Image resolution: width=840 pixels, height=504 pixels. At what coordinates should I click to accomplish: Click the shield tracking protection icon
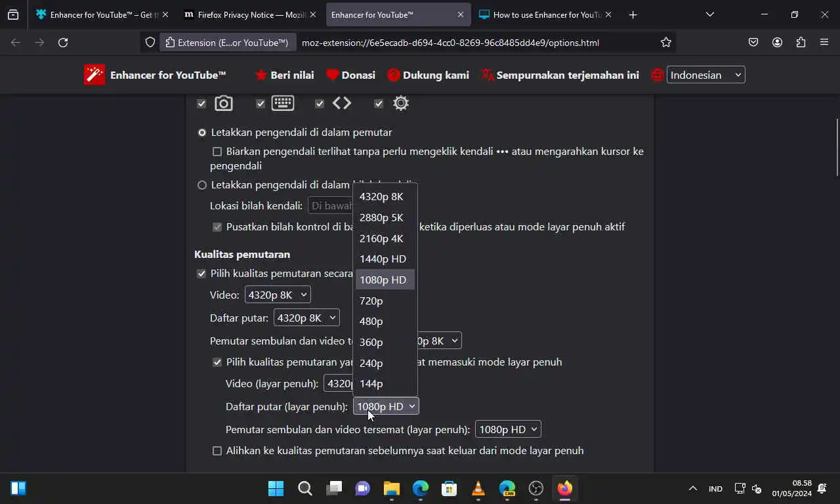point(150,43)
